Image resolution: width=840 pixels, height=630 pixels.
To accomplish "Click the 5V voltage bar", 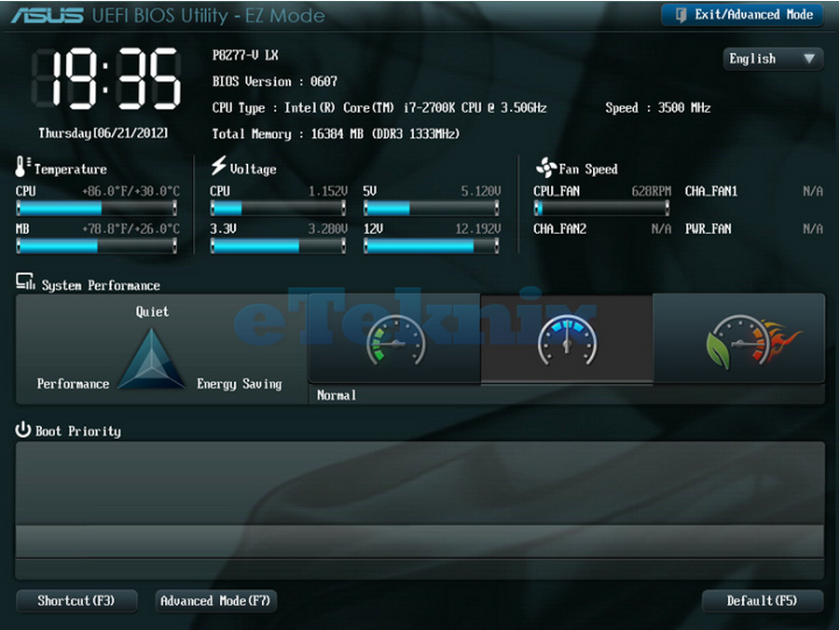I will 432,208.
